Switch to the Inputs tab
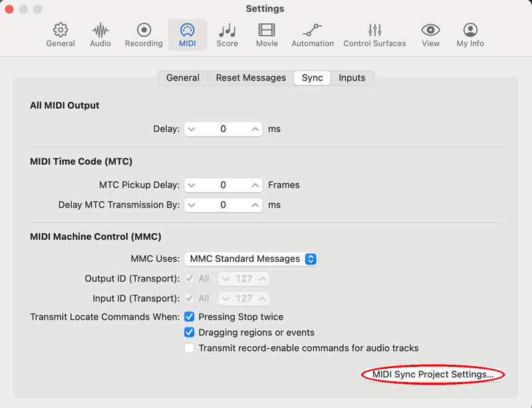Image resolution: width=532 pixels, height=408 pixels. coord(352,78)
